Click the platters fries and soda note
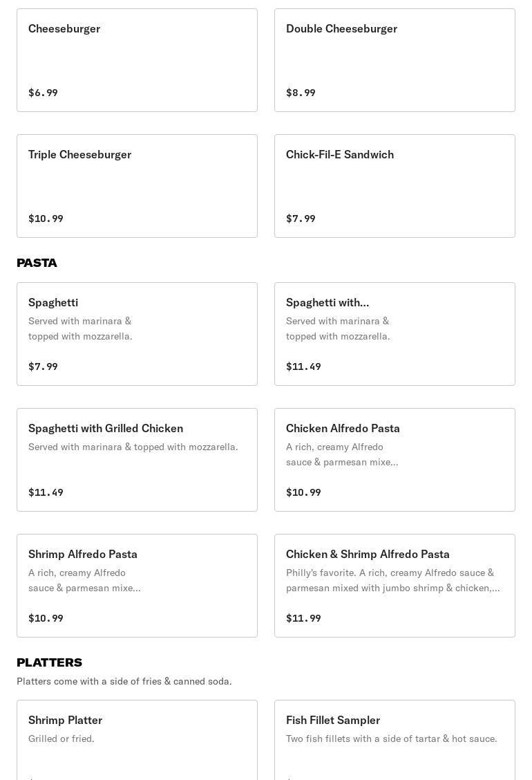The image size is (532, 780). click(x=124, y=681)
